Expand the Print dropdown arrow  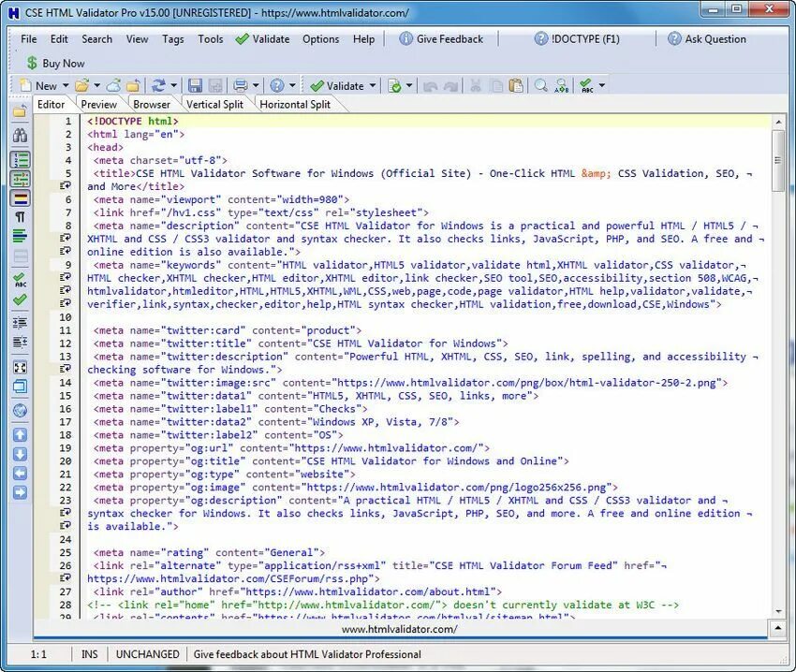point(256,86)
